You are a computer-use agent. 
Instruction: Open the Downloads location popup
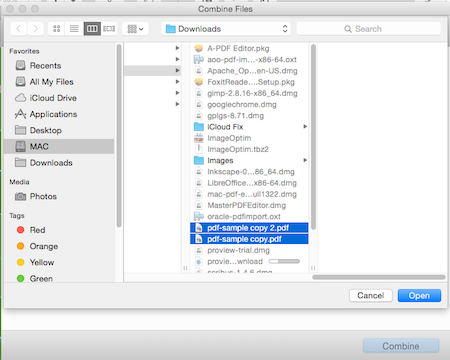pyautogui.click(x=226, y=29)
